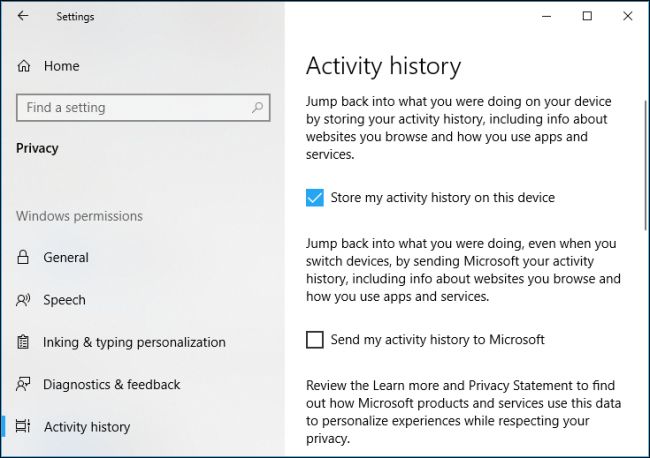Click the Diagnostics & feedback icon
650x458 pixels.
(23, 385)
